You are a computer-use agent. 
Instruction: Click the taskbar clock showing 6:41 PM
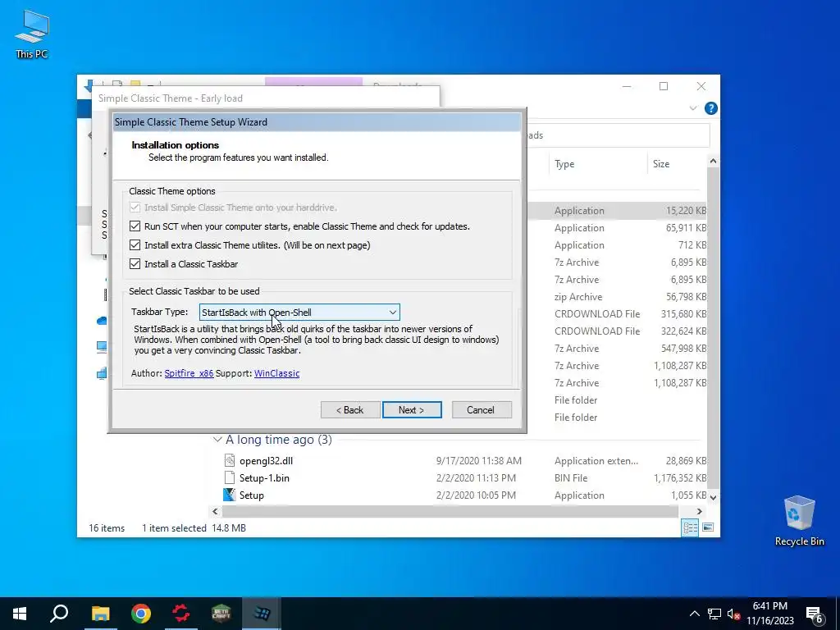(769, 614)
